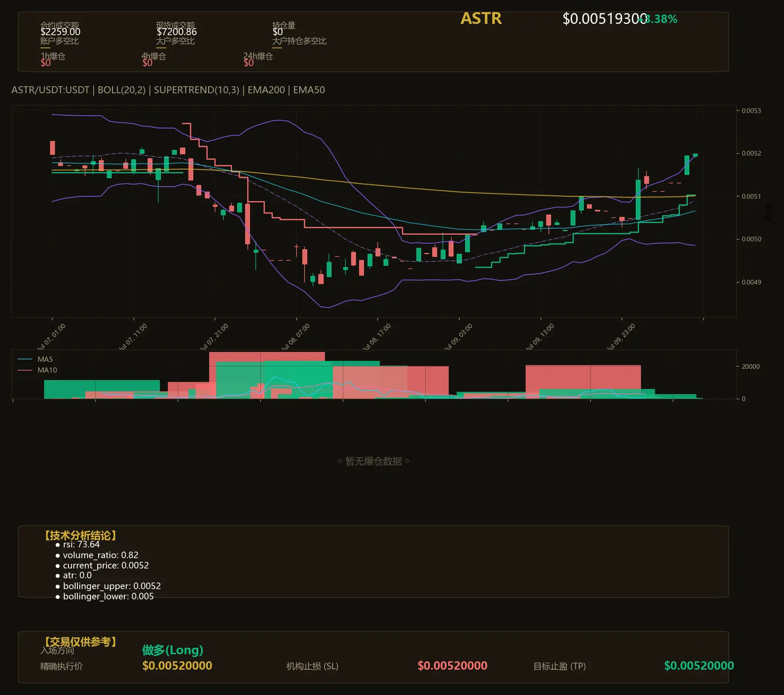Click the 0.0053 price axis label
The height and width of the screenshot is (695, 784).
coord(751,111)
